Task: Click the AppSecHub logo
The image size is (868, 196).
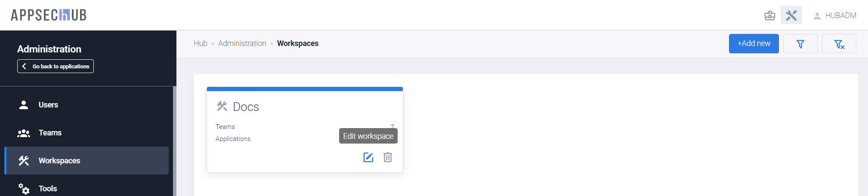Action: (49, 15)
